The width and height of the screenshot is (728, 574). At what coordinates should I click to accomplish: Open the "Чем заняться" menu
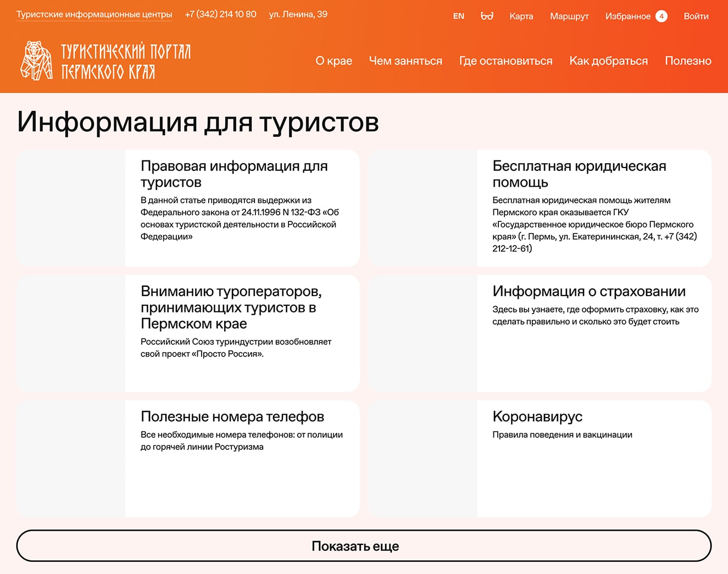[405, 61]
